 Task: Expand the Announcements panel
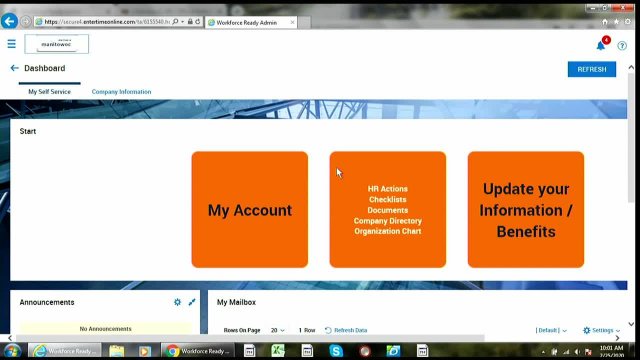tap(192, 302)
